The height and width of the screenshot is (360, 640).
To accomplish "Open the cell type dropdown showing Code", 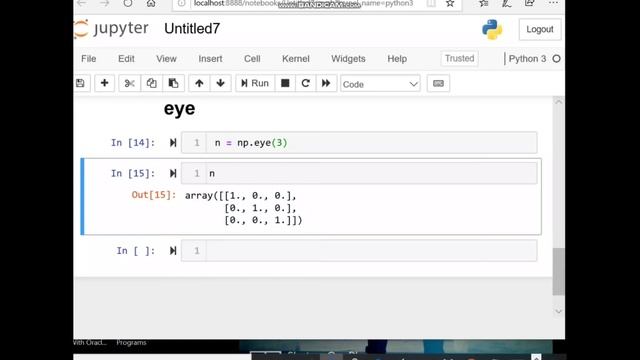I will click(x=380, y=84).
